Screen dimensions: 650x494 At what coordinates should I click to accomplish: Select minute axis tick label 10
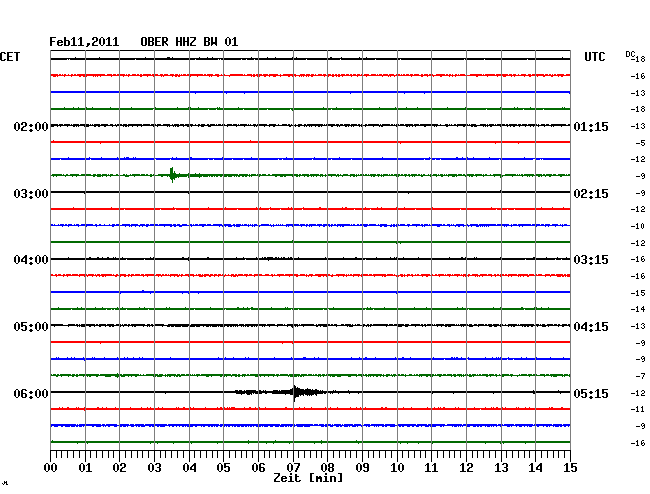(397, 468)
